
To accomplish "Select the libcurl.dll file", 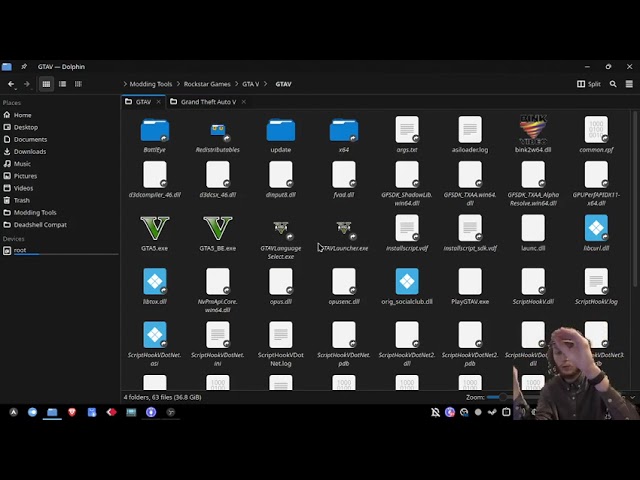I will tap(596, 233).
